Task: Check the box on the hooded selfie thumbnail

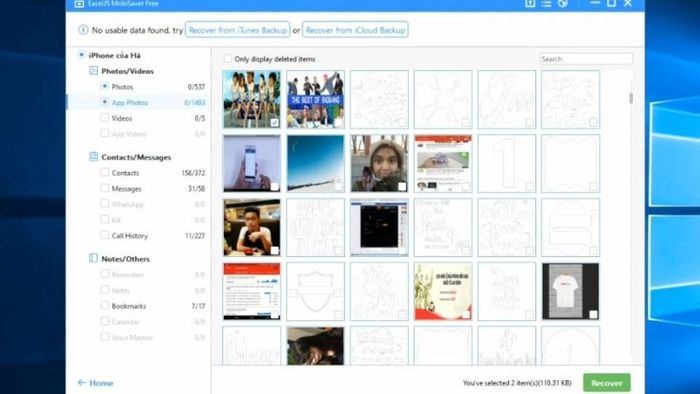Action: (x=402, y=187)
